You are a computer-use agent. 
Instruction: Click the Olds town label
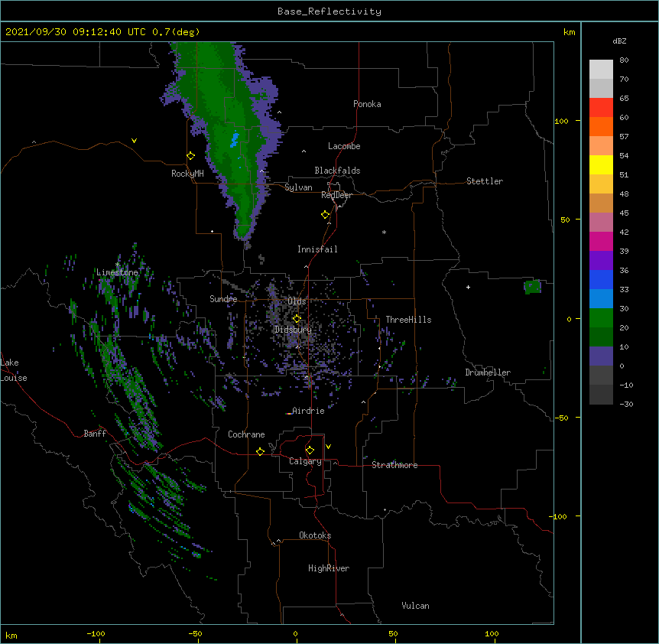point(297,301)
